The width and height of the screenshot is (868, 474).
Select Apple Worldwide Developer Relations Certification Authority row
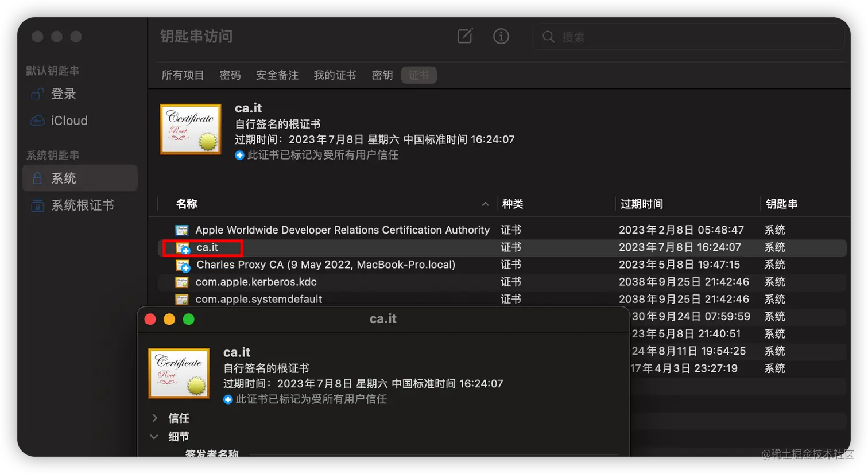502,230
